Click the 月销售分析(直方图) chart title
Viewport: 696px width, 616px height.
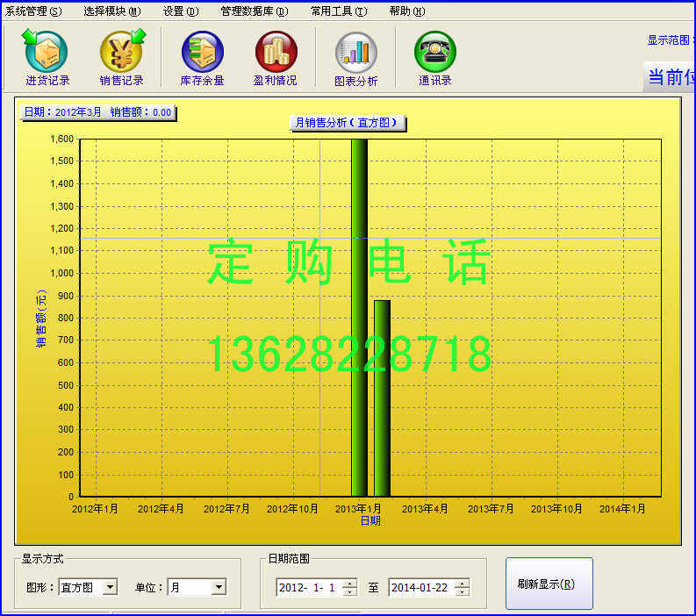coord(348,123)
